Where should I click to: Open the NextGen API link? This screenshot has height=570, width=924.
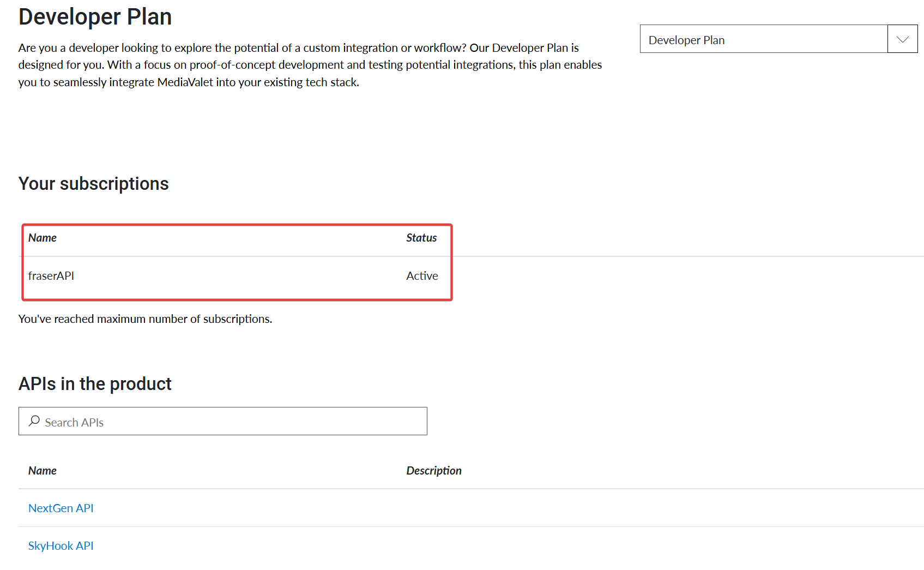(x=61, y=508)
